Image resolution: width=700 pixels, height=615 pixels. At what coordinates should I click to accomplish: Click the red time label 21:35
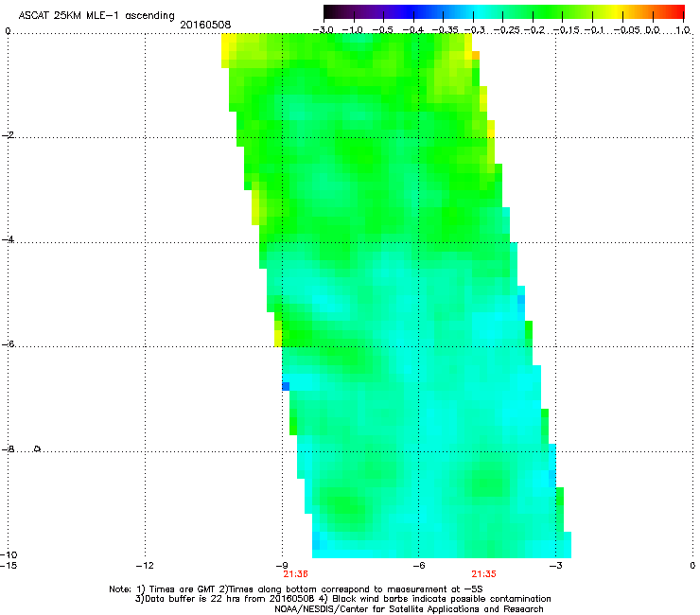[x=484, y=574]
